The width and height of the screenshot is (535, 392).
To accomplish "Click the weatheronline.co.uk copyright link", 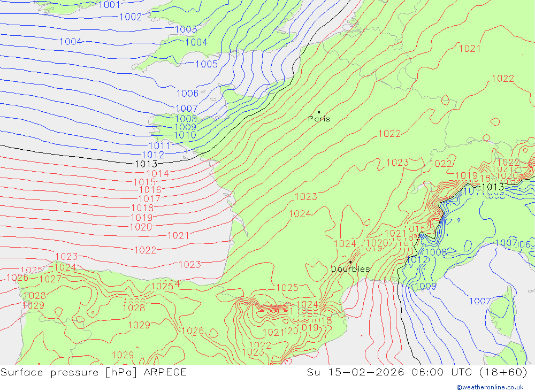I will 490,387.
